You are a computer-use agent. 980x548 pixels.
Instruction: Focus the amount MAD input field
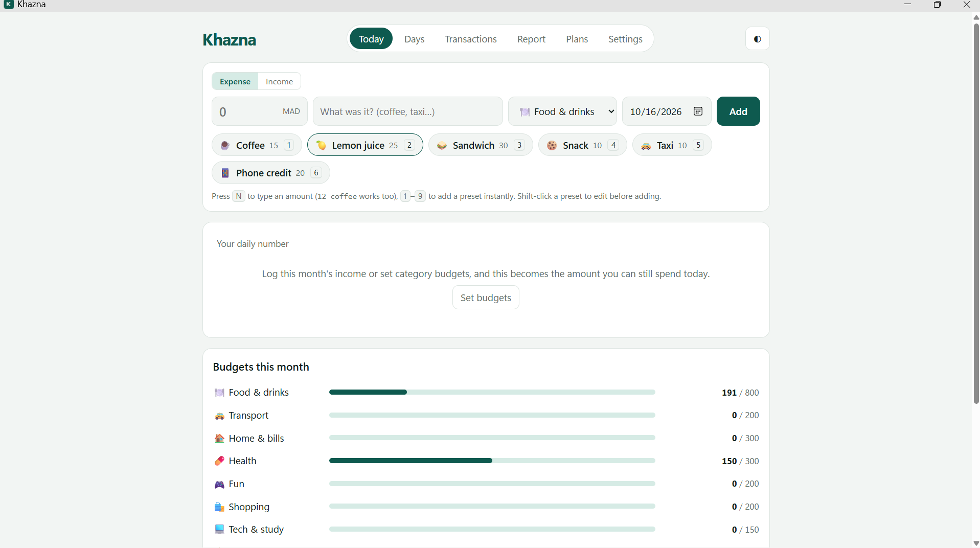(x=260, y=111)
